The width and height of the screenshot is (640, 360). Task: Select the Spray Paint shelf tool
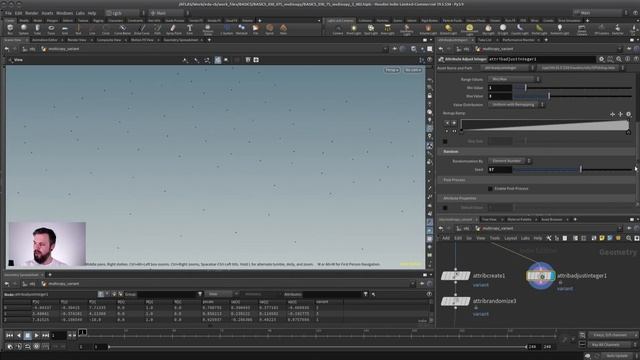[x=173, y=29]
